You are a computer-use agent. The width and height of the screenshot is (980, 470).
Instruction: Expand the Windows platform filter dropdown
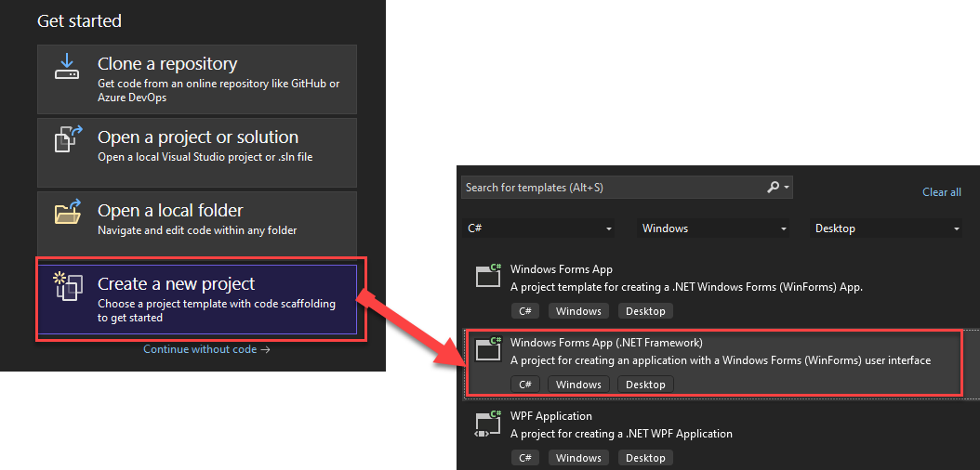[x=714, y=228]
